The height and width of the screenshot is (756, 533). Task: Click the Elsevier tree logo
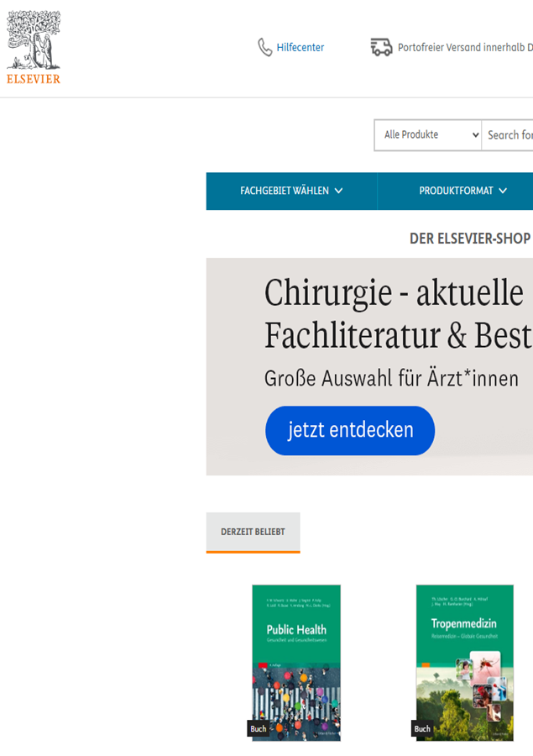click(x=34, y=47)
